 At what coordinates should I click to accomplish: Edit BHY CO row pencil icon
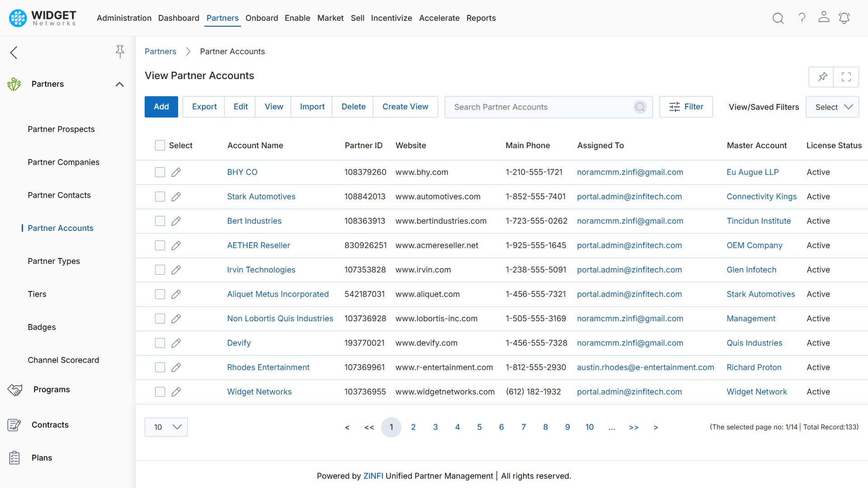[176, 172]
